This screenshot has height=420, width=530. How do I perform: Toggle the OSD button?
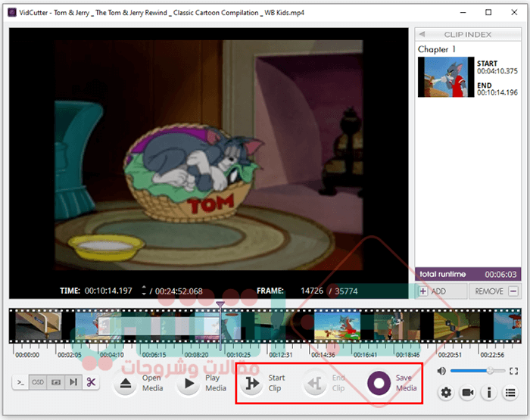[x=38, y=382]
